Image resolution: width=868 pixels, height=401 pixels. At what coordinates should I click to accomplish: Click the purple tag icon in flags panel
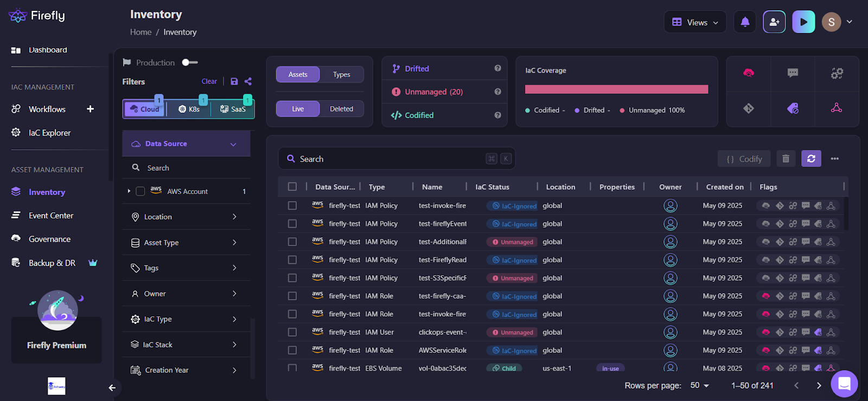(x=793, y=108)
